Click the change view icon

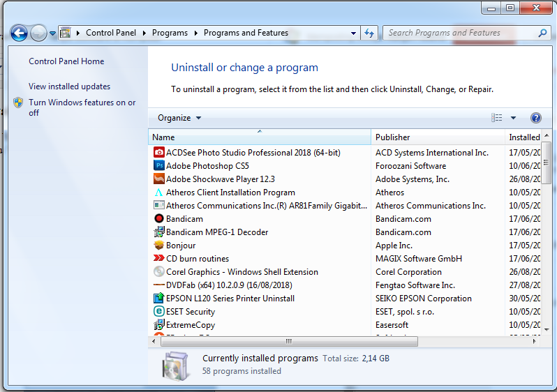(496, 118)
